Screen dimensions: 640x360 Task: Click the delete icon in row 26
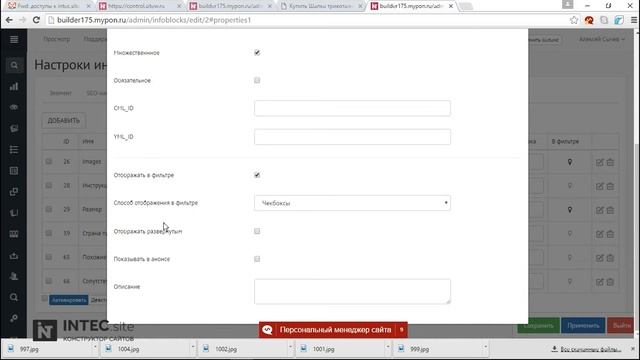point(610,162)
